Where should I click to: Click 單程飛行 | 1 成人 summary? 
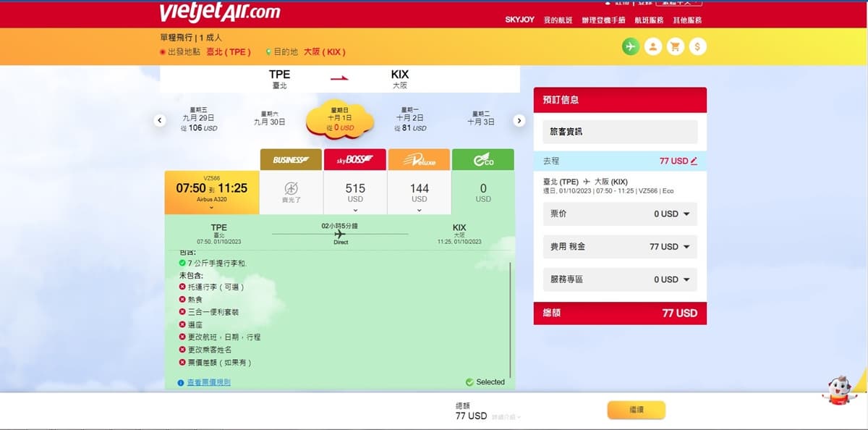tap(191, 37)
